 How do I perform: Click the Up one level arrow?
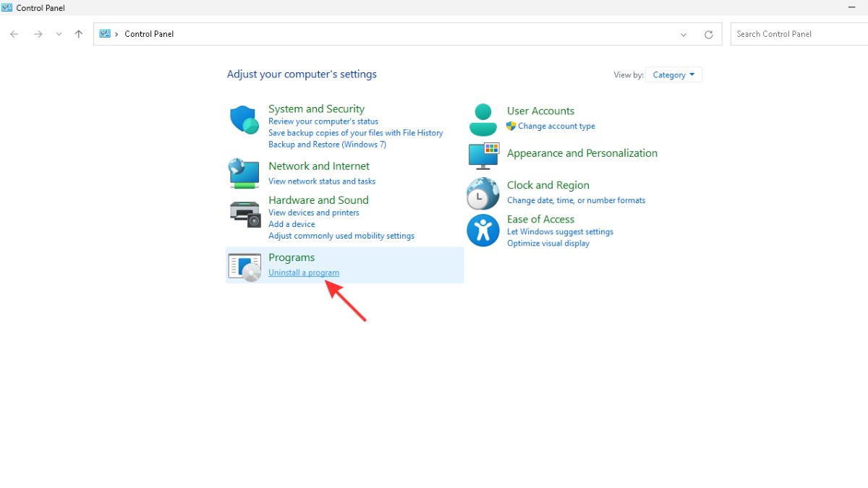tap(79, 34)
